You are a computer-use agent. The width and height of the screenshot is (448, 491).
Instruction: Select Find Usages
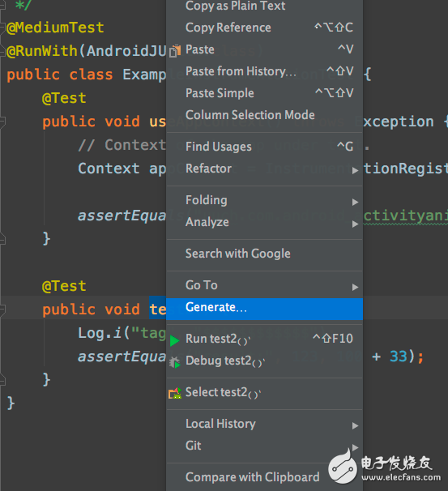pyautogui.click(x=264, y=147)
